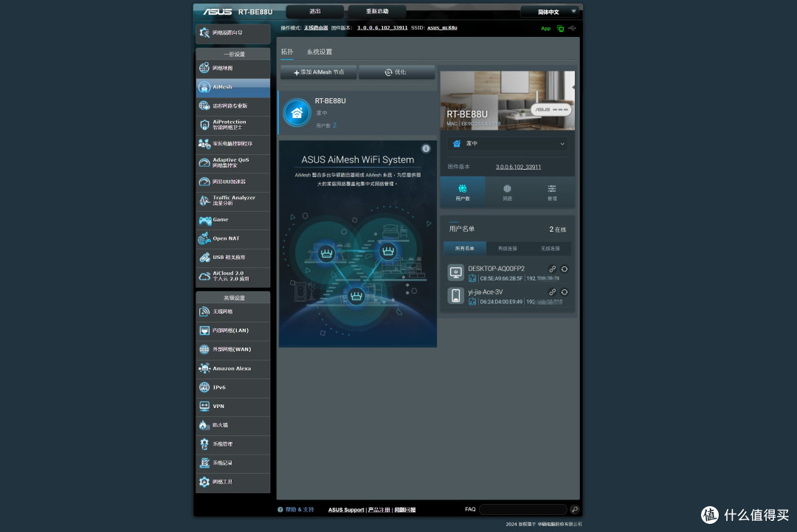Open USB 相关应用 in the sidebar

(232, 258)
